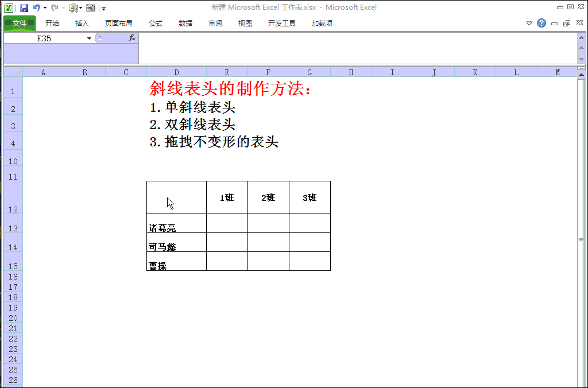Open Excel Help question mark icon
Image resolution: width=588 pixels, height=388 pixels.
[541, 23]
